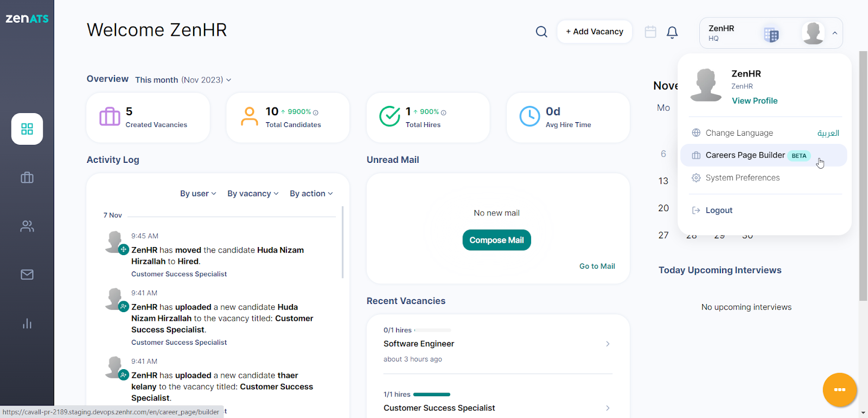868x418 pixels.
Task: Open the search magnifier icon
Action: [x=541, y=32]
